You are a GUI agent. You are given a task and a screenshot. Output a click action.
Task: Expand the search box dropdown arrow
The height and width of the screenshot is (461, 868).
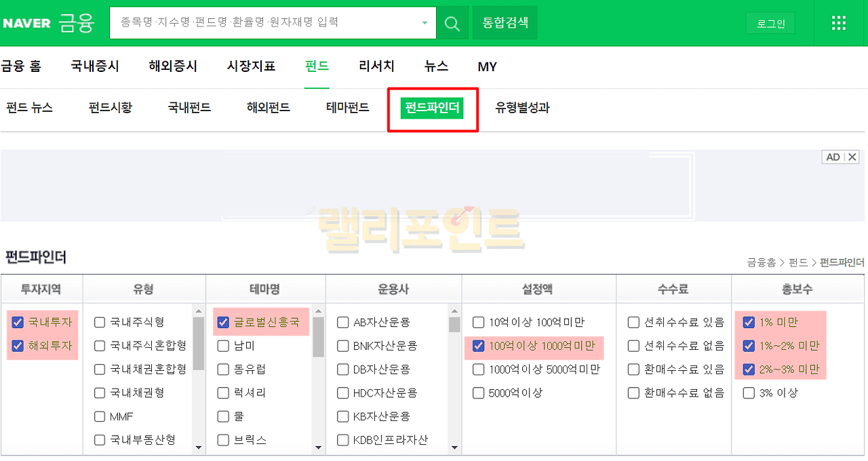(x=425, y=23)
